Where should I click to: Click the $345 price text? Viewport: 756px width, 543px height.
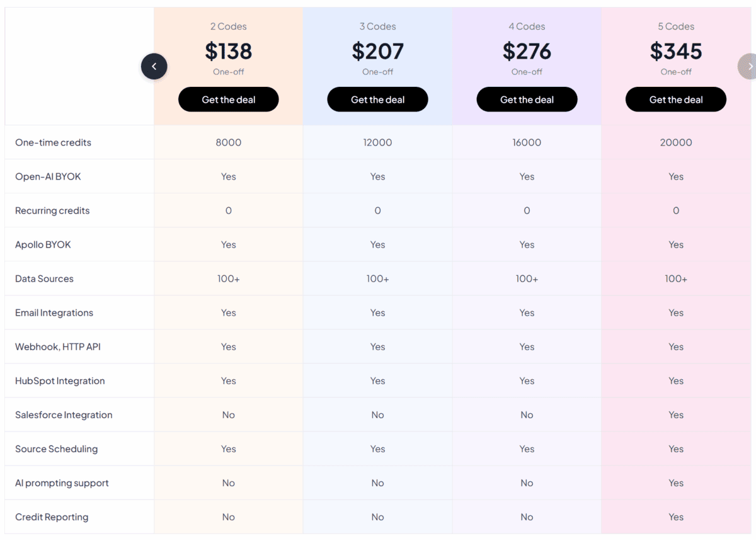pos(676,51)
